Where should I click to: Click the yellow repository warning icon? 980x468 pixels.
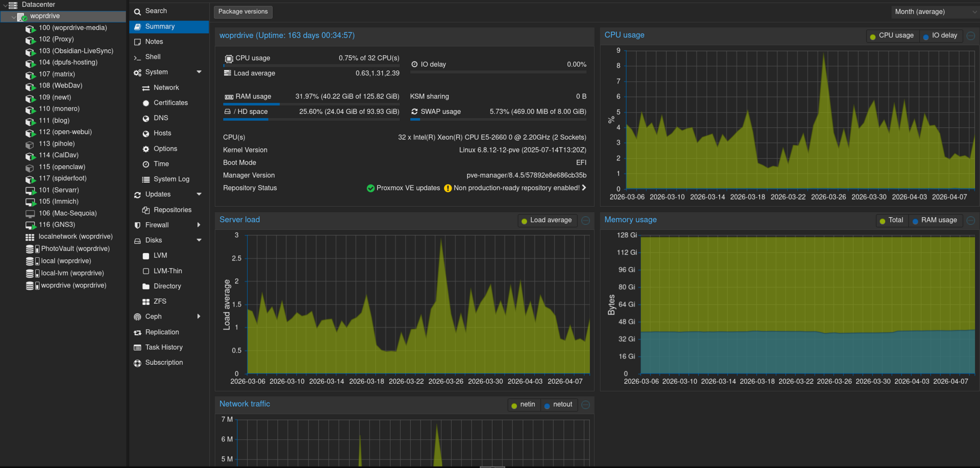(448, 188)
